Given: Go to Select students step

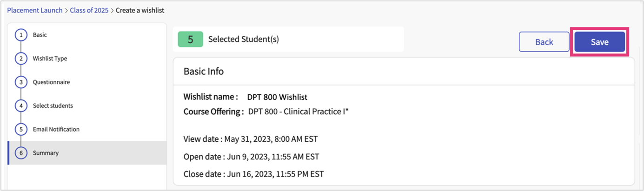Looking at the screenshot, I should pyautogui.click(x=53, y=106).
